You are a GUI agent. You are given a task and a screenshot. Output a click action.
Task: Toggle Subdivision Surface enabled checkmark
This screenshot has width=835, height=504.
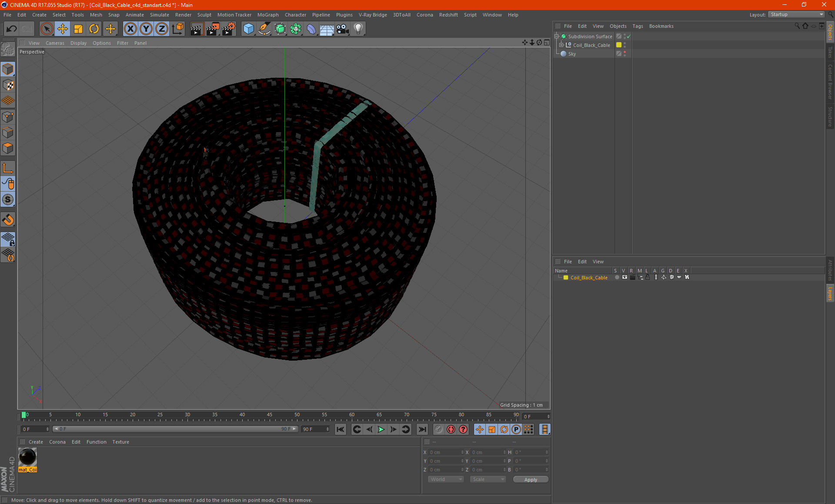click(628, 36)
